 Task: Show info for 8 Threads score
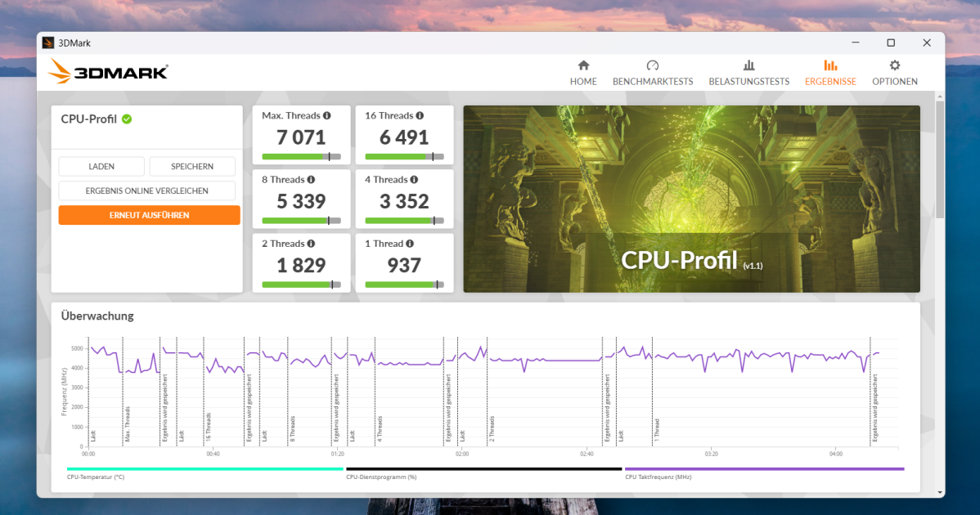[311, 180]
